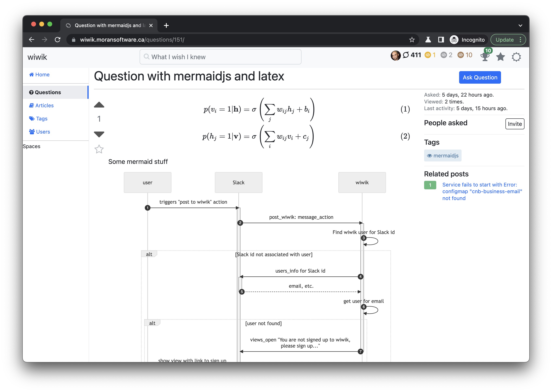Upvote the question with the up arrow
The image size is (552, 392).
point(99,105)
